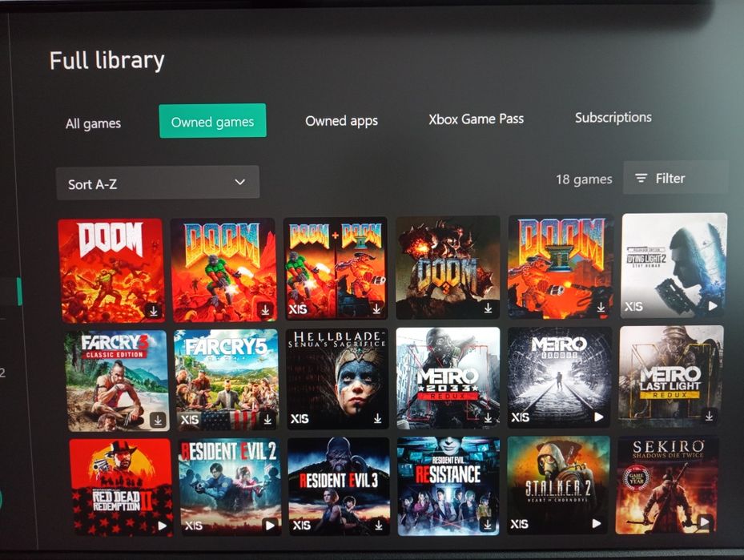744x560 pixels.
Task: Select the Metro Exodus tile
Action: pos(560,377)
